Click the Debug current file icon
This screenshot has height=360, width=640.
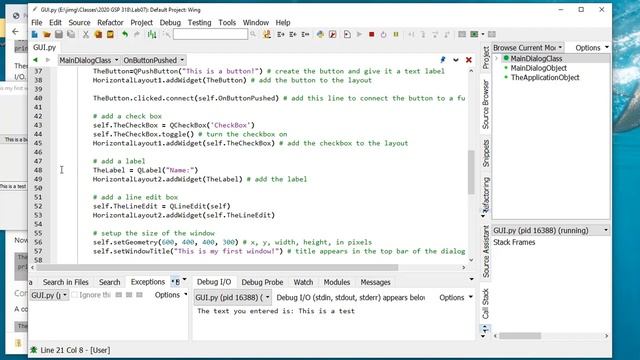tap(347, 35)
